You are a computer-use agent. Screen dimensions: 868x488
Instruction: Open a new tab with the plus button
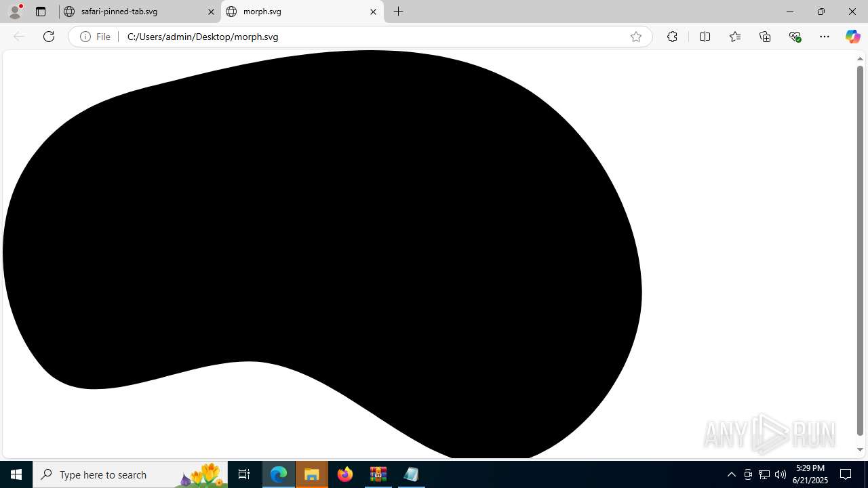399,12
